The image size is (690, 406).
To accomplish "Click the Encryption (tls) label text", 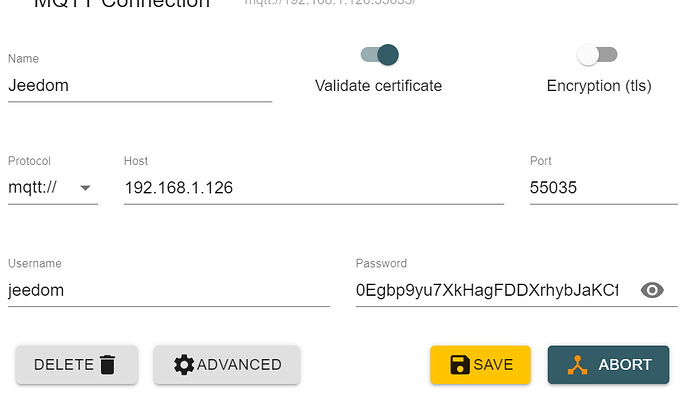I will tap(599, 86).
